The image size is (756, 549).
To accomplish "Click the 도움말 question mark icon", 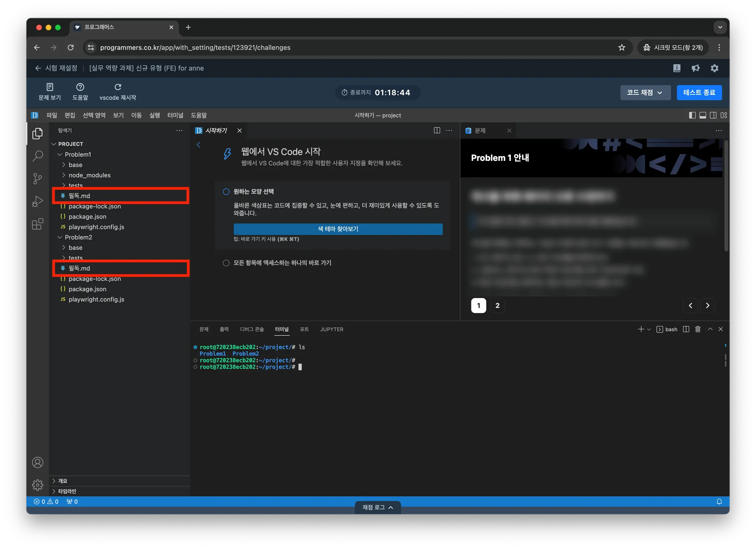I will [x=80, y=87].
